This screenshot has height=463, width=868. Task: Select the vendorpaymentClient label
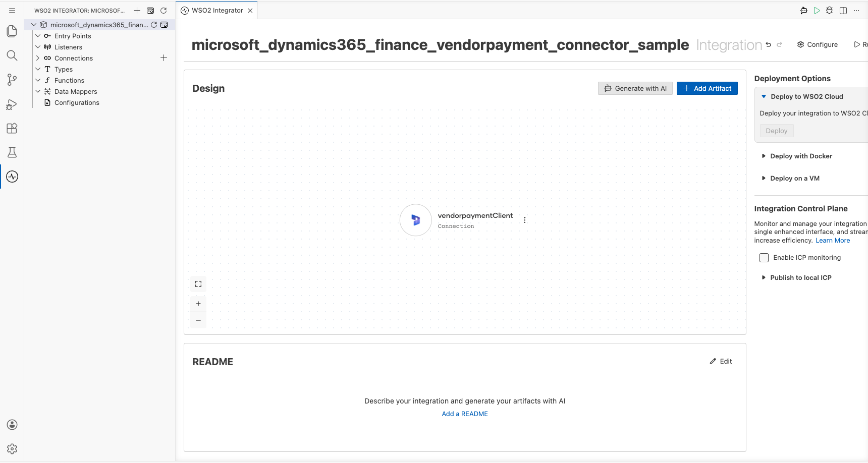pyautogui.click(x=475, y=215)
